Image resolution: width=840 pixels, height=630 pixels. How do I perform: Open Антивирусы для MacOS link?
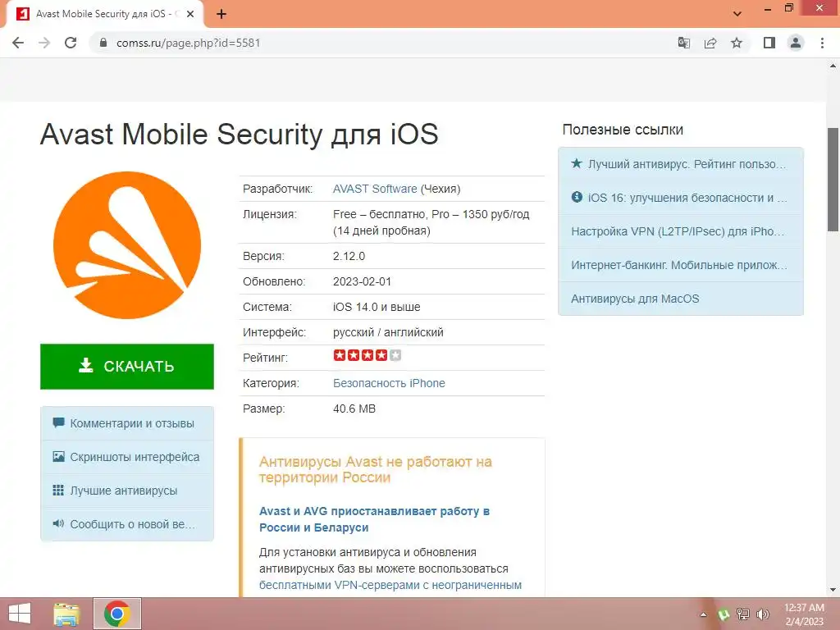click(681, 299)
